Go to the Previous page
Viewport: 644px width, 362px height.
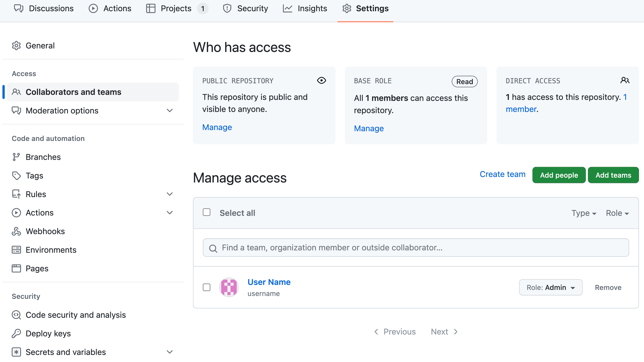(x=395, y=331)
